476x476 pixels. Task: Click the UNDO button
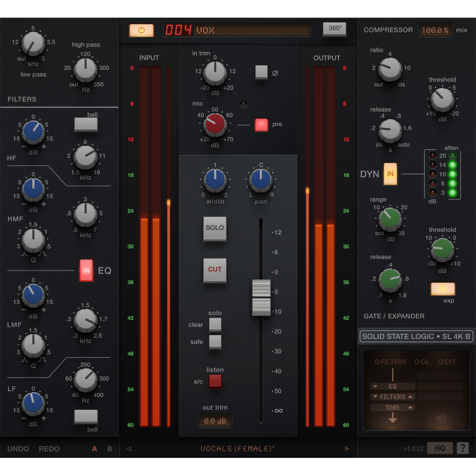(17, 448)
